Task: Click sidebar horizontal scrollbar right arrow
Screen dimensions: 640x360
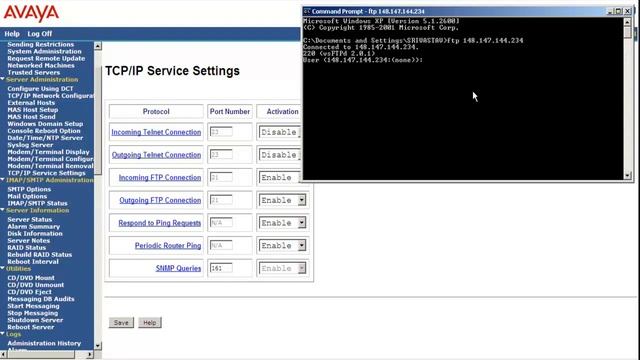Action: pos(90,355)
